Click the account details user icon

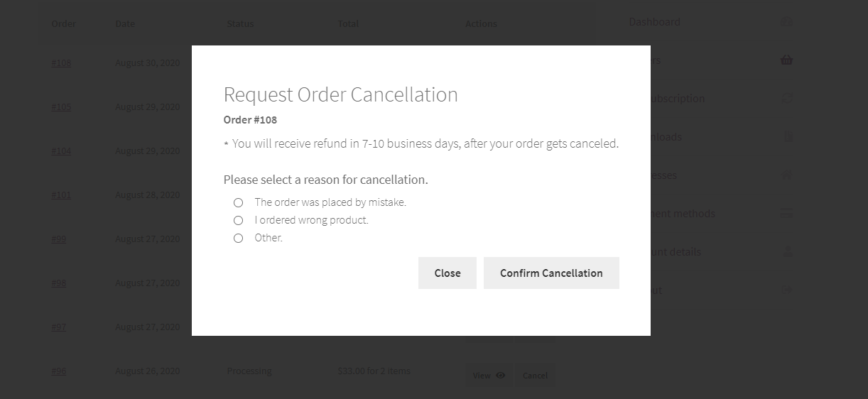pyautogui.click(x=786, y=252)
